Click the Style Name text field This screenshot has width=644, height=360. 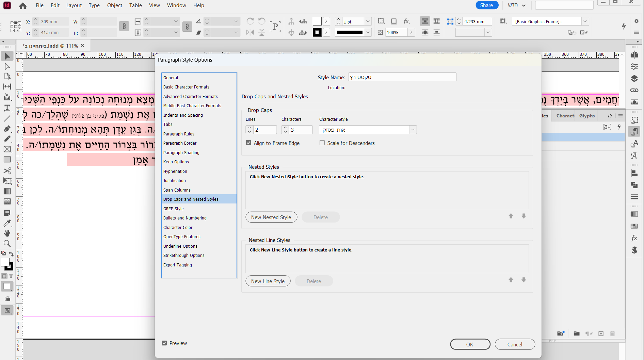tap(402, 77)
